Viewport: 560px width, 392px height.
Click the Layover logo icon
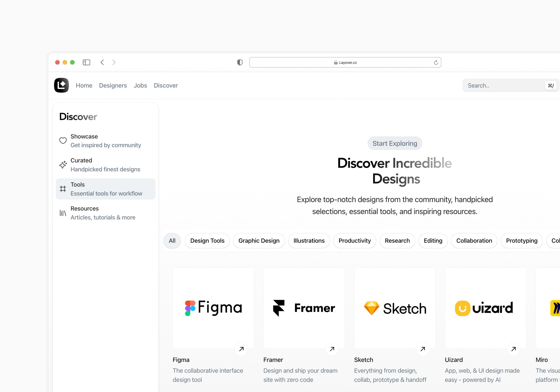pyautogui.click(x=61, y=85)
